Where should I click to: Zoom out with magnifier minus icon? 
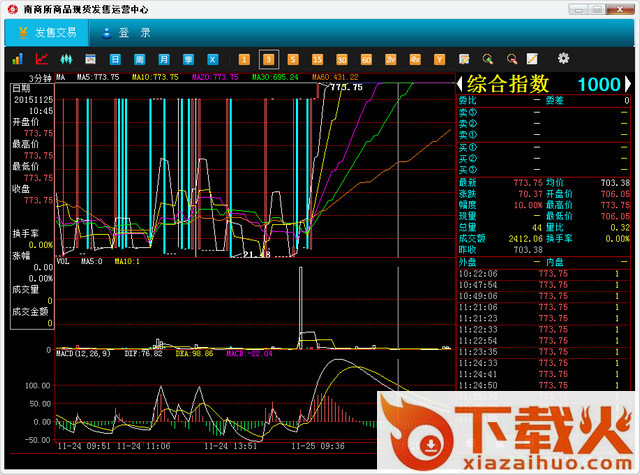pyautogui.click(x=512, y=59)
